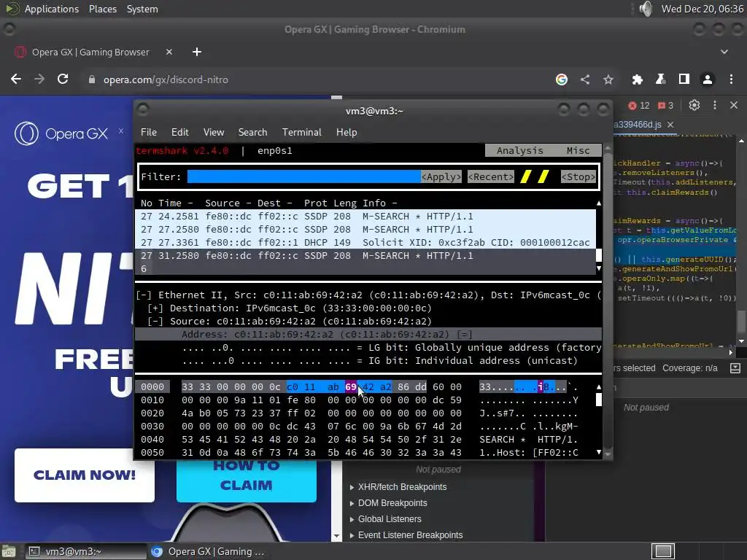Viewport: 747px width, 560px height.
Task: Click hex offset row 0040
Action: [x=152, y=439]
